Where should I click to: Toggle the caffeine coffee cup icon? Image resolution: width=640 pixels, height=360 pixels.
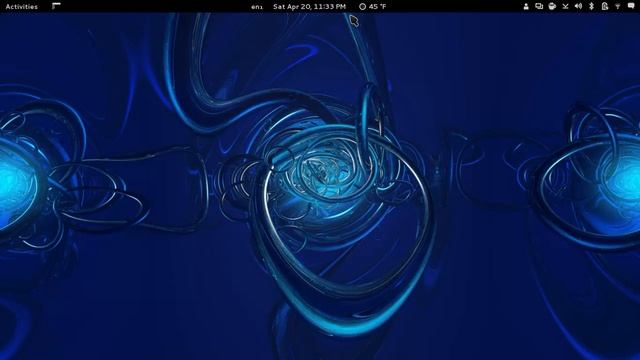pyautogui.click(x=552, y=7)
